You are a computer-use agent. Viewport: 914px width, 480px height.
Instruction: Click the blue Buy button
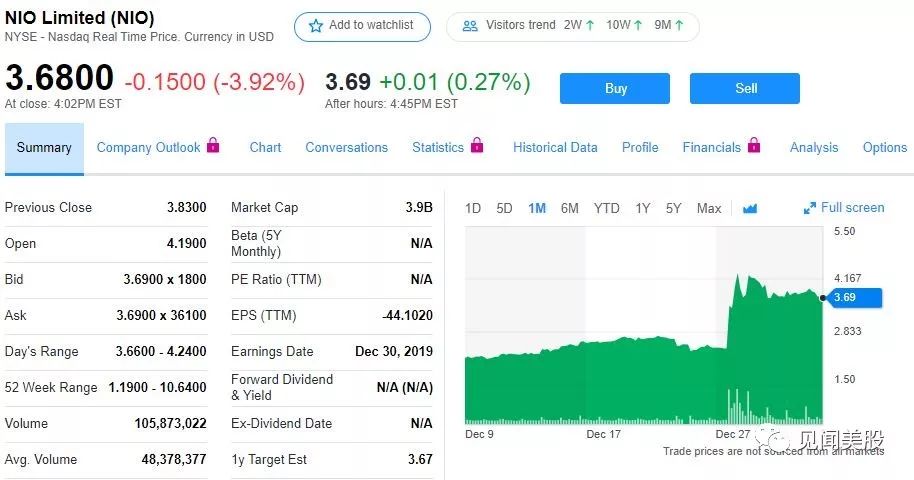point(615,89)
